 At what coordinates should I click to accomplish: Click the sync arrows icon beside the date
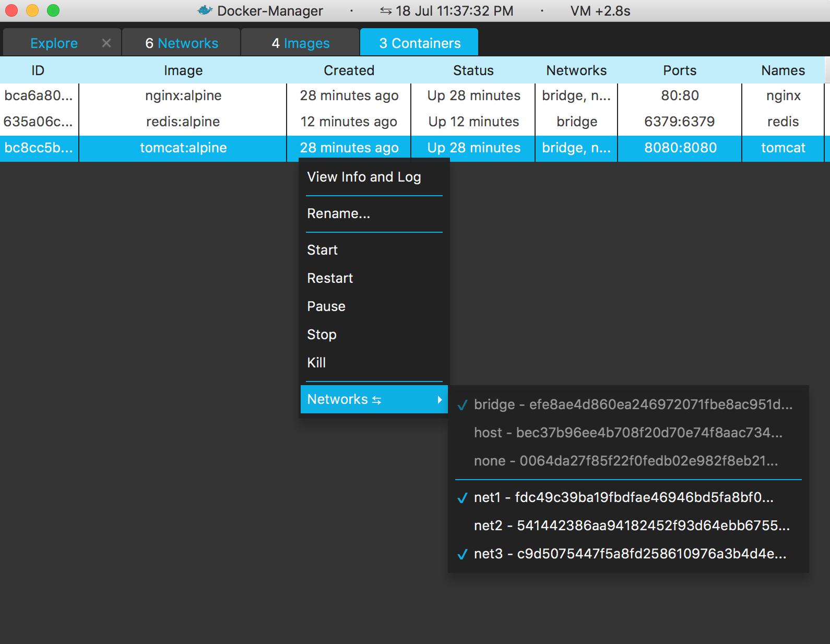(386, 11)
